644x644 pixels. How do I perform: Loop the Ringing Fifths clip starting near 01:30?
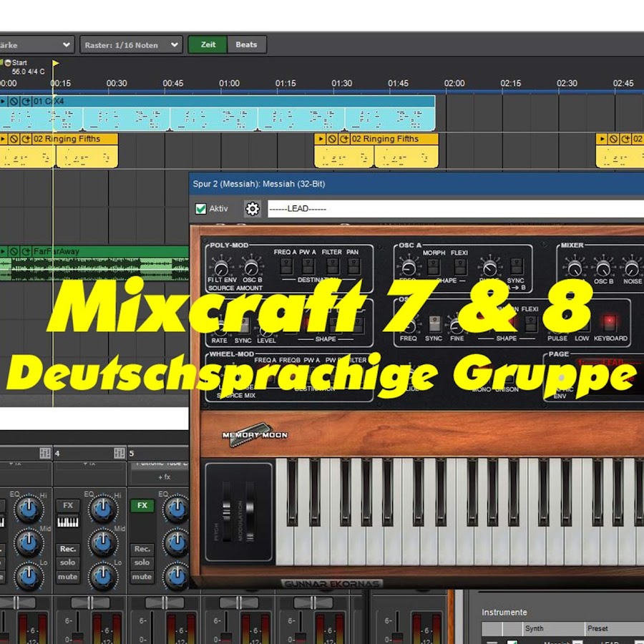pyautogui.click(x=344, y=139)
